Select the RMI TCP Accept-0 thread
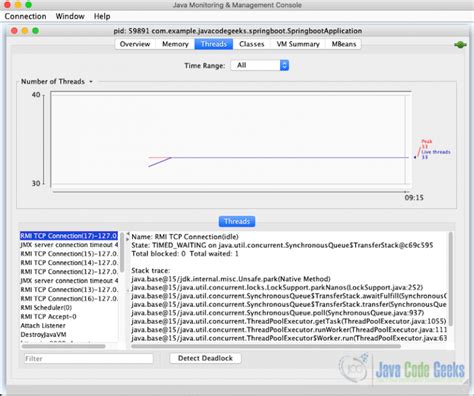 click(69, 317)
